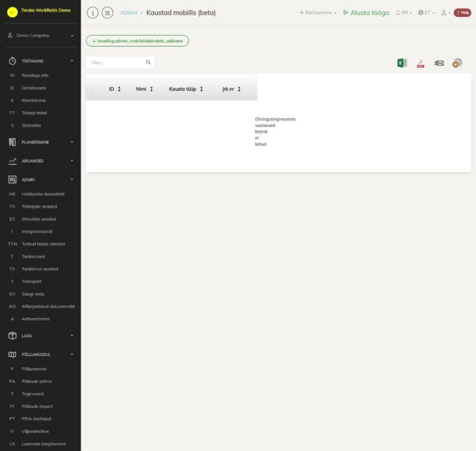476x451 pixels.
Task: Open the user profile icon menu
Action: point(445,13)
